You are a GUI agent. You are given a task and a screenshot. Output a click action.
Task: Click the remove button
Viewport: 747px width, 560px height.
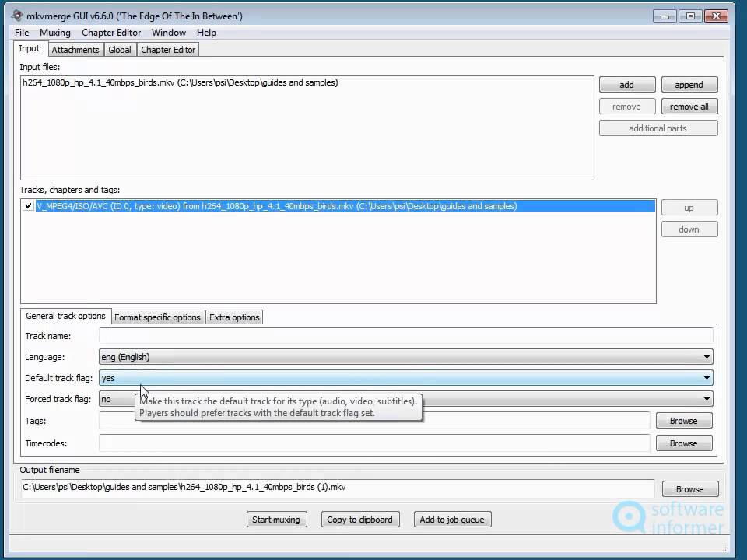coord(627,107)
